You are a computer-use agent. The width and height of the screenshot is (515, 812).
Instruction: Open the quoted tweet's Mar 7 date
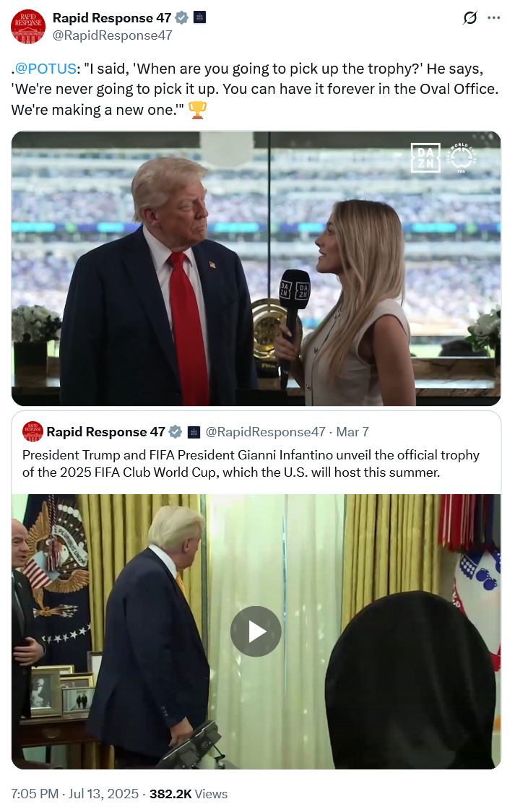pos(352,432)
